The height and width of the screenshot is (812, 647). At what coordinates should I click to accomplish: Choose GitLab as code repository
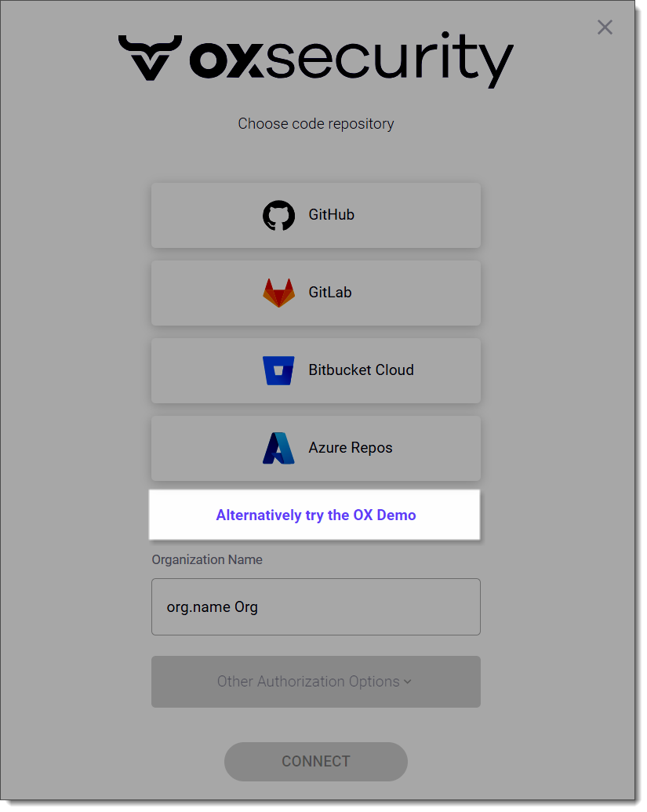point(315,293)
